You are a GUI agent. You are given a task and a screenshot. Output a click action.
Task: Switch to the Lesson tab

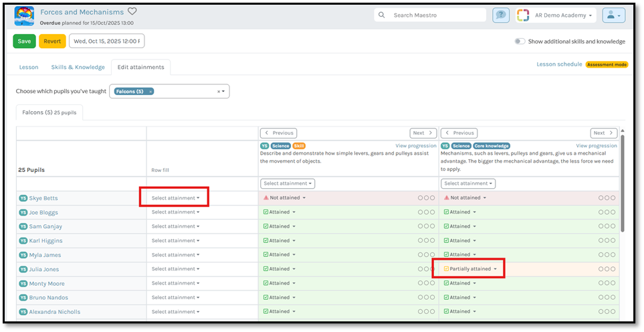tap(29, 67)
